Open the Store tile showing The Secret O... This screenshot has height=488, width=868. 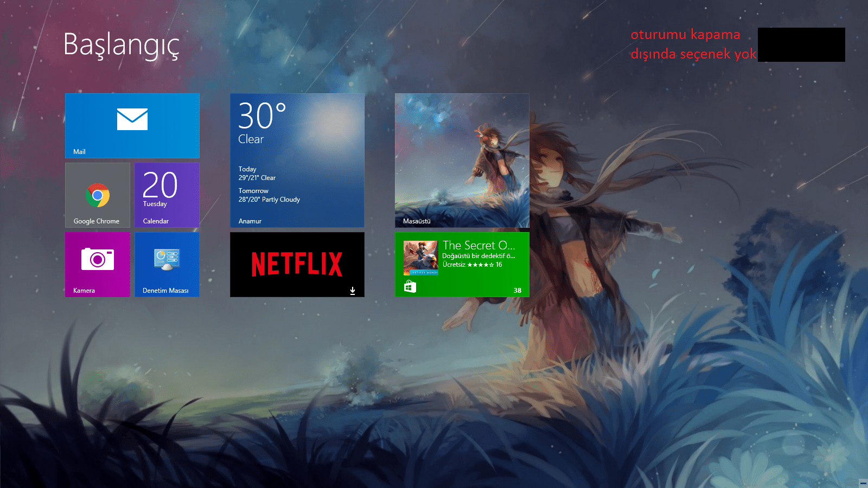pyautogui.click(x=462, y=265)
